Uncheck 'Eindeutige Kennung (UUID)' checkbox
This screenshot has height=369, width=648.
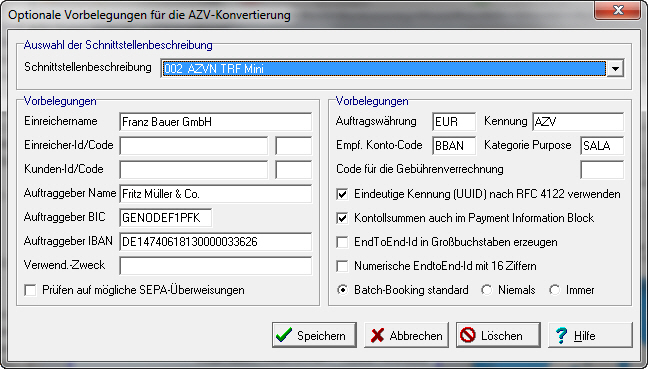tap(342, 194)
